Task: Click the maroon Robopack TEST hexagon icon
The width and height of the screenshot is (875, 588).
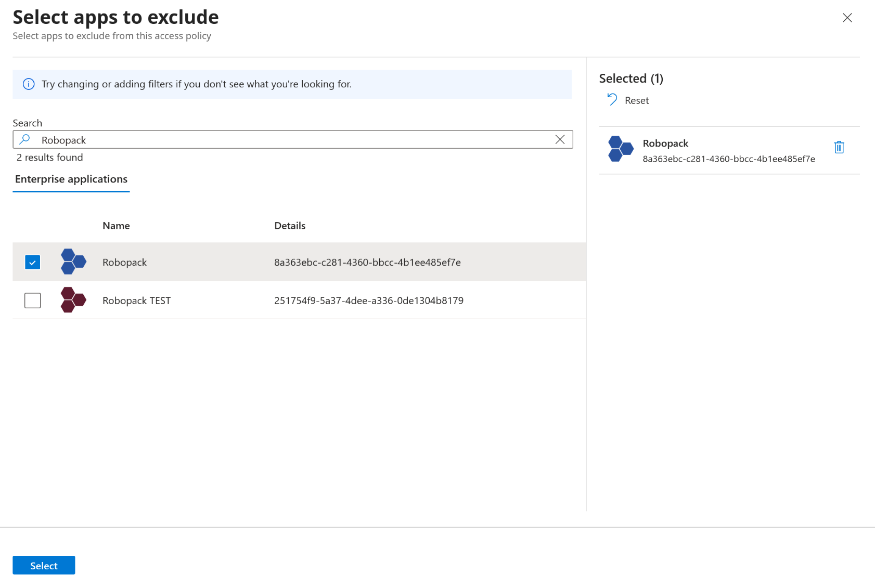Action: tap(73, 300)
